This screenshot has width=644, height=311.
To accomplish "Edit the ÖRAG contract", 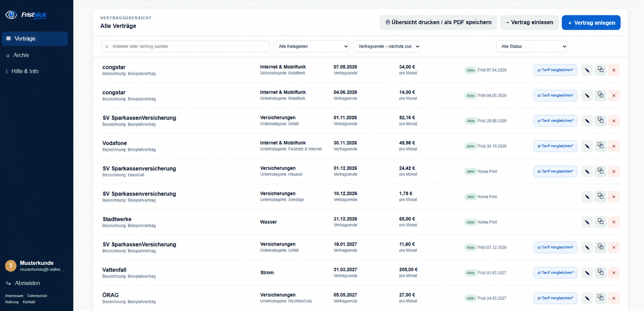I will 587,298.
